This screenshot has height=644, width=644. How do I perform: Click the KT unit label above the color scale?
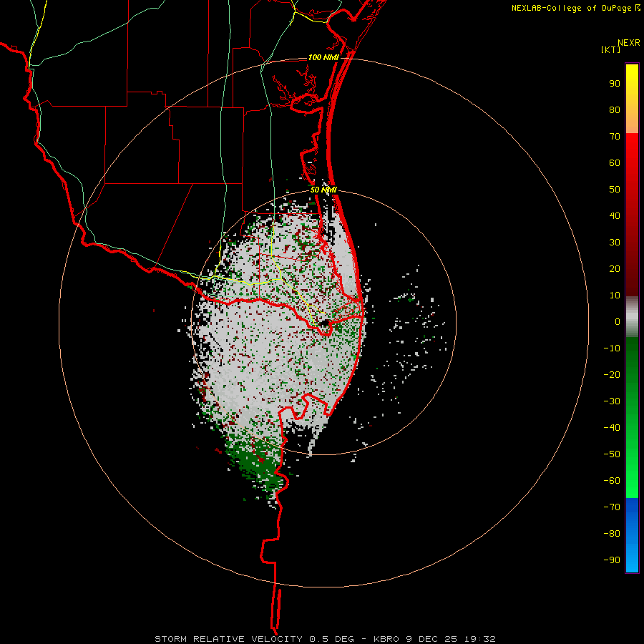[611, 49]
